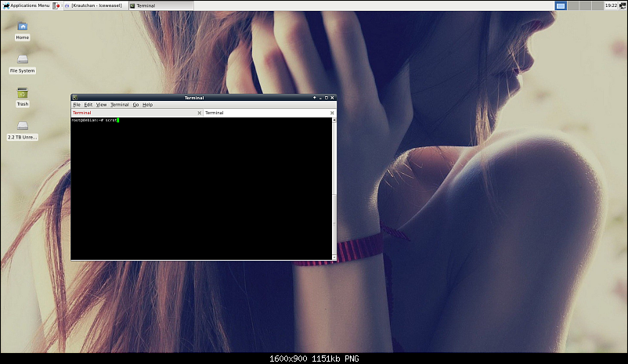Image resolution: width=628 pixels, height=364 pixels.
Task: Close the first Terminal tab
Action: tap(200, 113)
